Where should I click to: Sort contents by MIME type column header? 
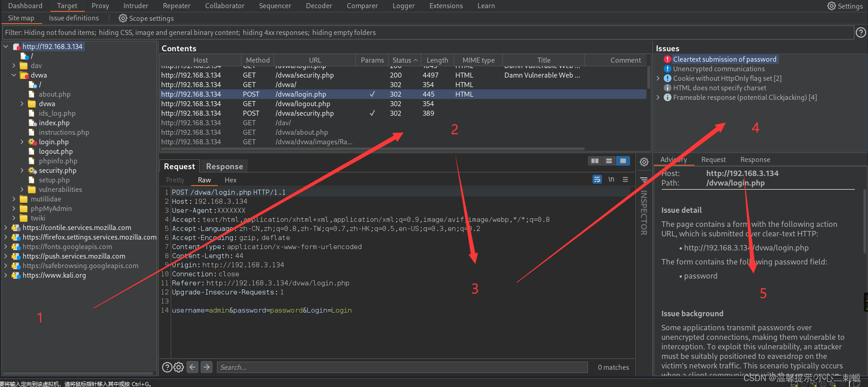[478, 60]
